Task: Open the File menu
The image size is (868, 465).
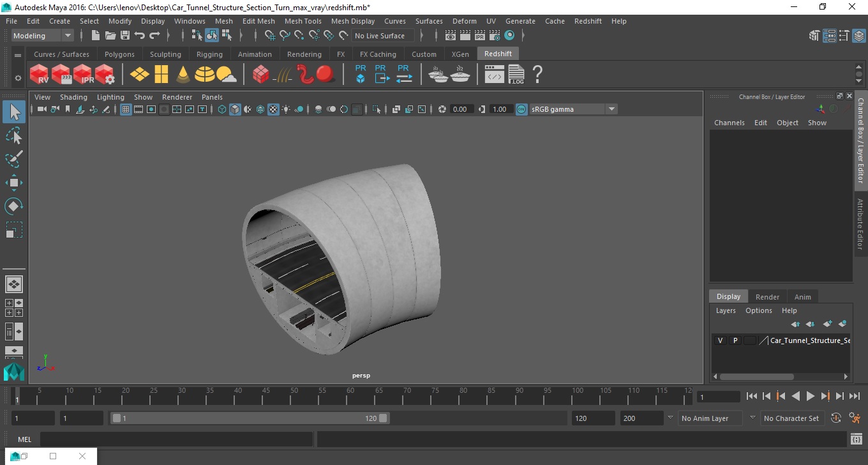Action: click(x=11, y=21)
